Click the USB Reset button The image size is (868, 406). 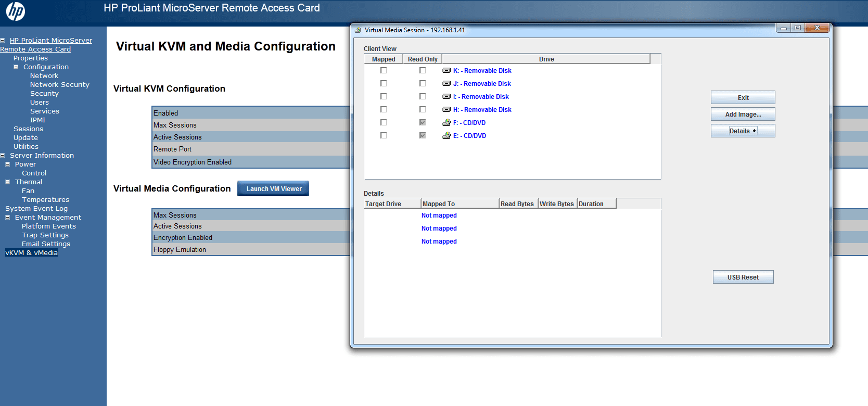743,277
